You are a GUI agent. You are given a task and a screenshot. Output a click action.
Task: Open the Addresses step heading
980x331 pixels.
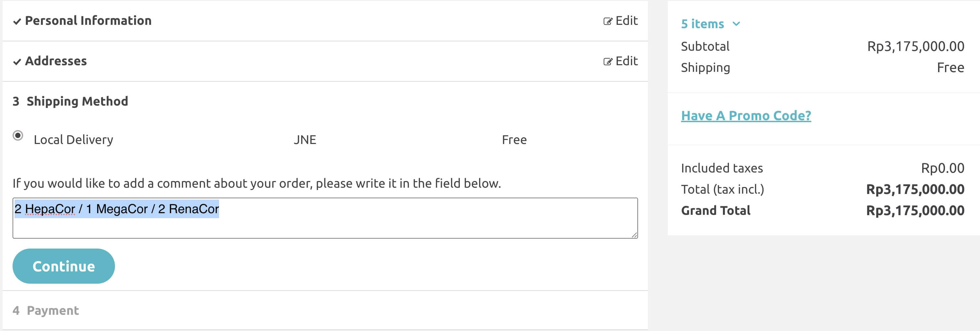56,61
